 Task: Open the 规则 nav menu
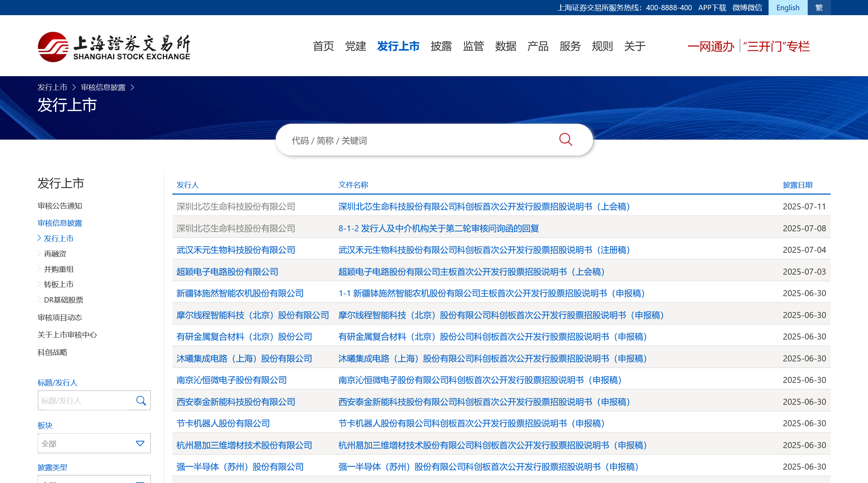pyautogui.click(x=602, y=46)
